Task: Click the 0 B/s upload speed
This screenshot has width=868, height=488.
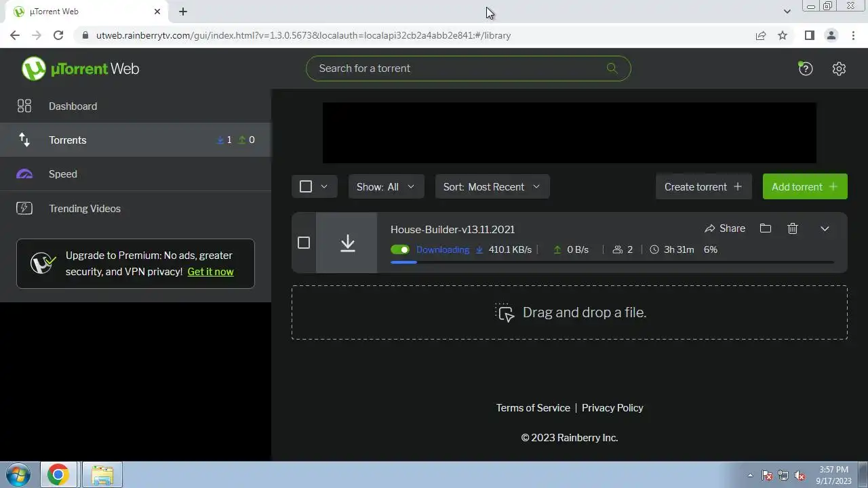Action: (578, 249)
